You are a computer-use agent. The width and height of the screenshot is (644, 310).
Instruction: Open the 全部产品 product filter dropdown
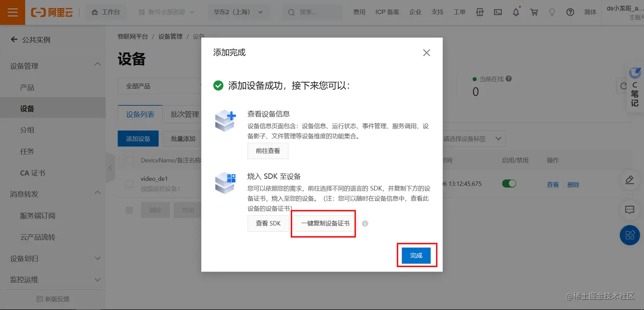point(160,86)
